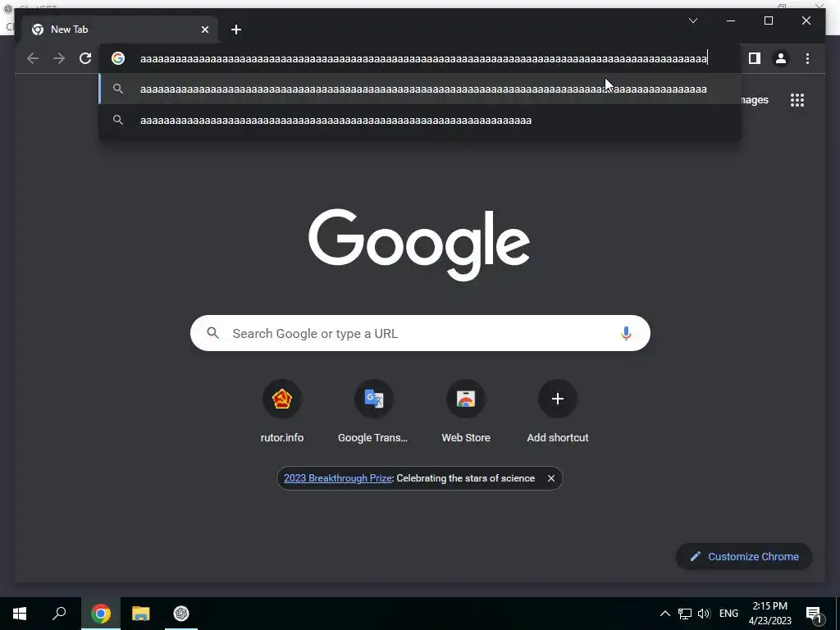The width and height of the screenshot is (840, 630).
Task: Select the second shorter 'aaaa' search suggestion
Action: [421, 120]
